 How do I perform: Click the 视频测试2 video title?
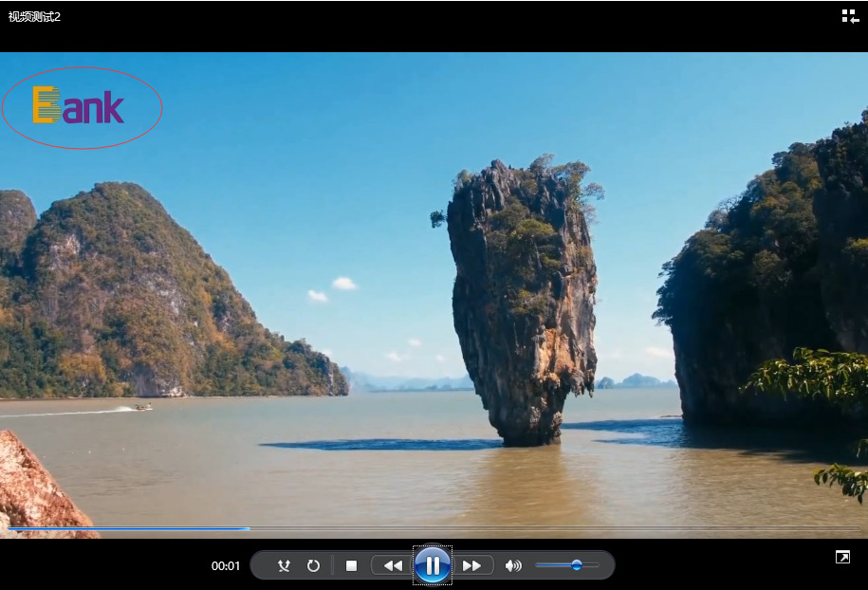point(35,17)
